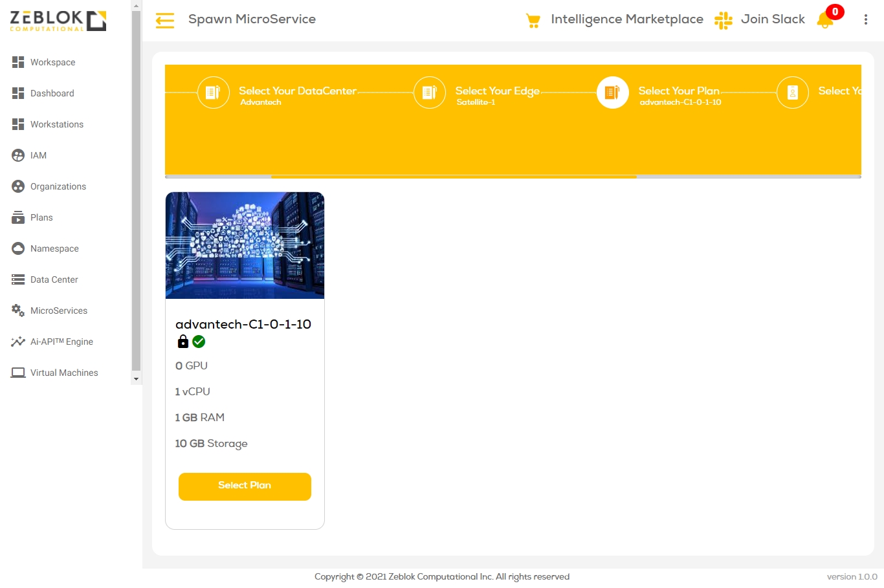The image size is (884, 588).
Task: Open the vertical three-dot options menu
Action: (865, 19)
